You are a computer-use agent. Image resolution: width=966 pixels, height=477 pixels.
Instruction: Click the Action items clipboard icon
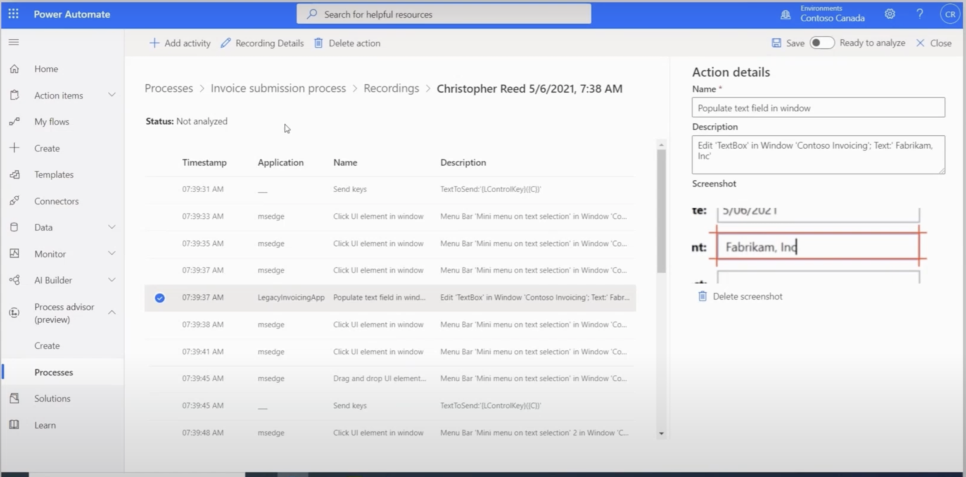[14, 96]
